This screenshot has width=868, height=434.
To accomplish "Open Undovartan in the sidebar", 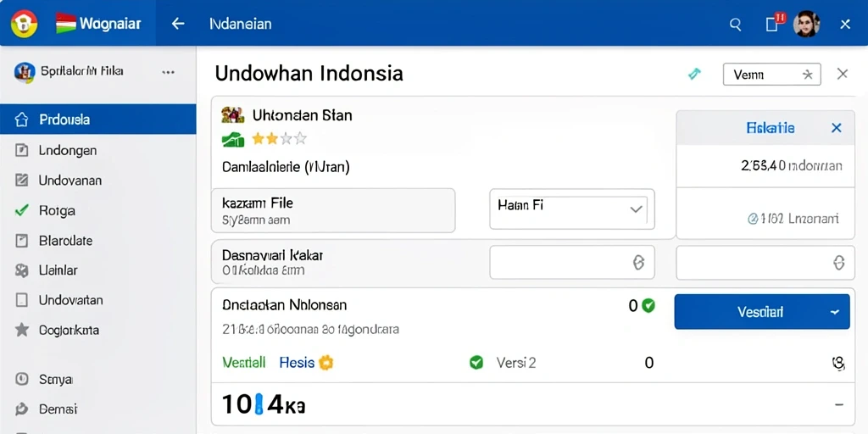I will (70, 300).
